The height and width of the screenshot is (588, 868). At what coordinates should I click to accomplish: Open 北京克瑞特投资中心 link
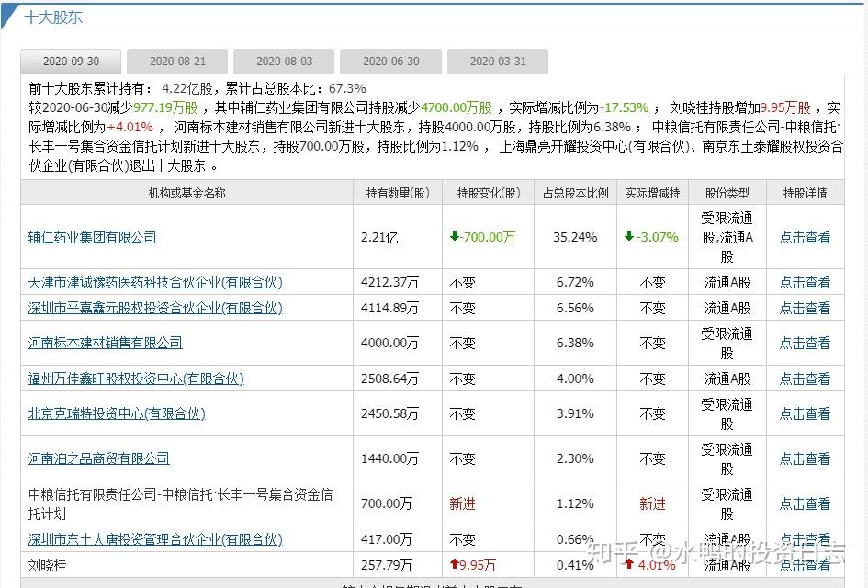click(x=117, y=413)
